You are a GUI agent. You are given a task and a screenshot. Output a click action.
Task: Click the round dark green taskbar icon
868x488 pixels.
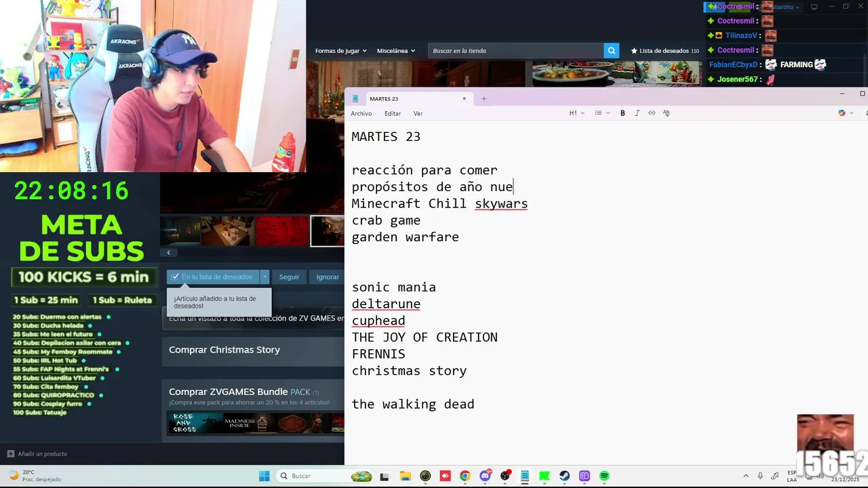tap(425, 476)
